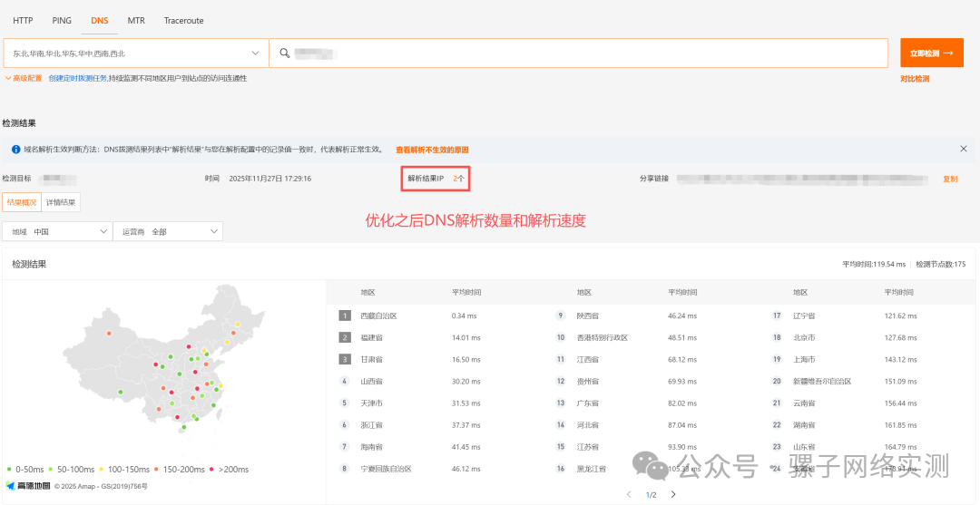Click the 平均时间:119.54 ms summary
Viewport: 980px width, 505px height.
click(874, 264)
